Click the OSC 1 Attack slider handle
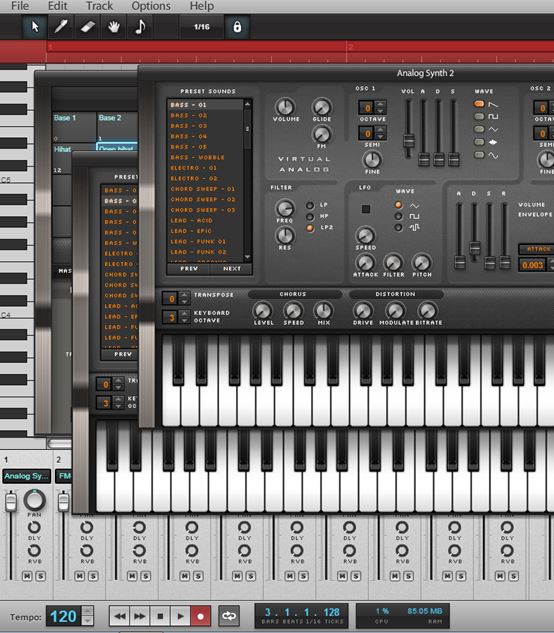Image resolution: width=554 pixels, height=633 pixels. click(x=424, y=159)
